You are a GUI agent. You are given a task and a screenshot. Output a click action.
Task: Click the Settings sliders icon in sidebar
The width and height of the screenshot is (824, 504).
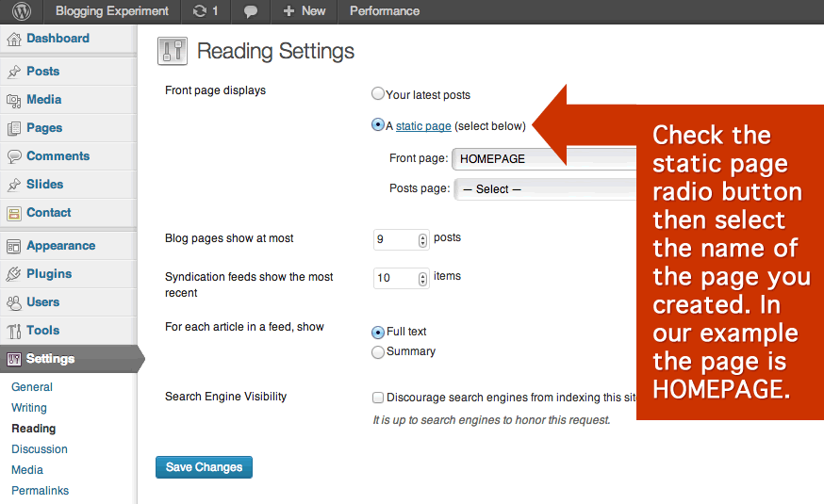[x=14, y=359]
